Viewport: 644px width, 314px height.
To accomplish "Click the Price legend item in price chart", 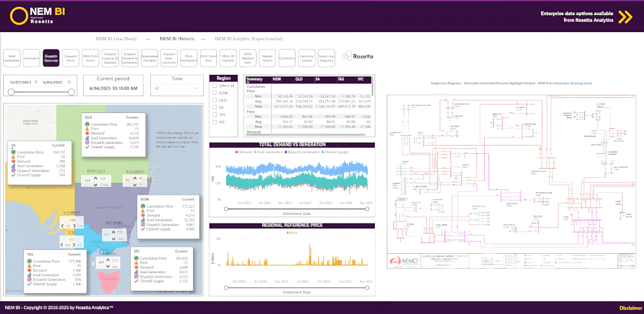I will click(292, 232).
